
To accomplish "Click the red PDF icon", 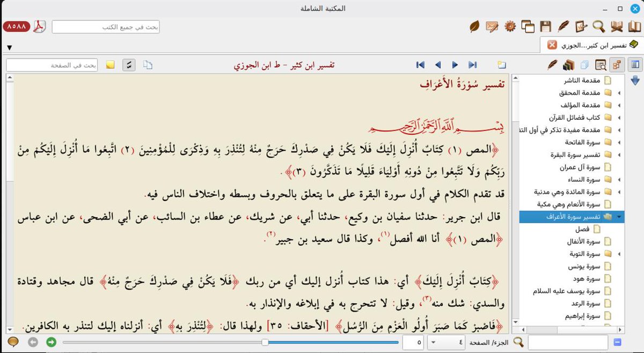I will [41, 26].
